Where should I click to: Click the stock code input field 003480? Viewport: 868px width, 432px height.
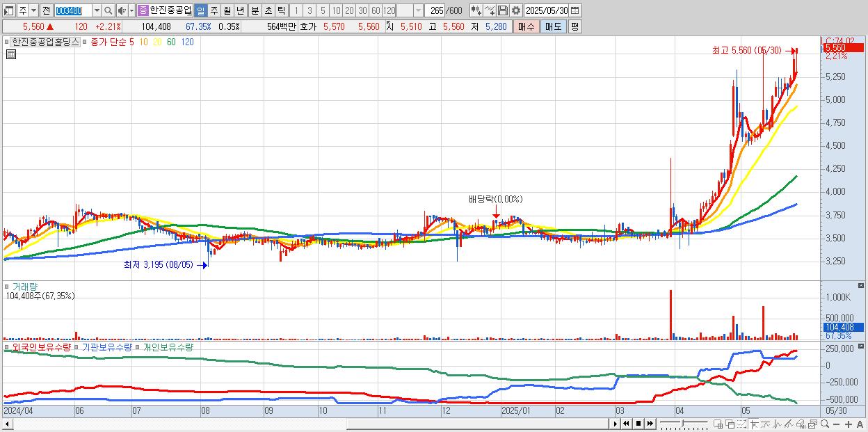72,10
